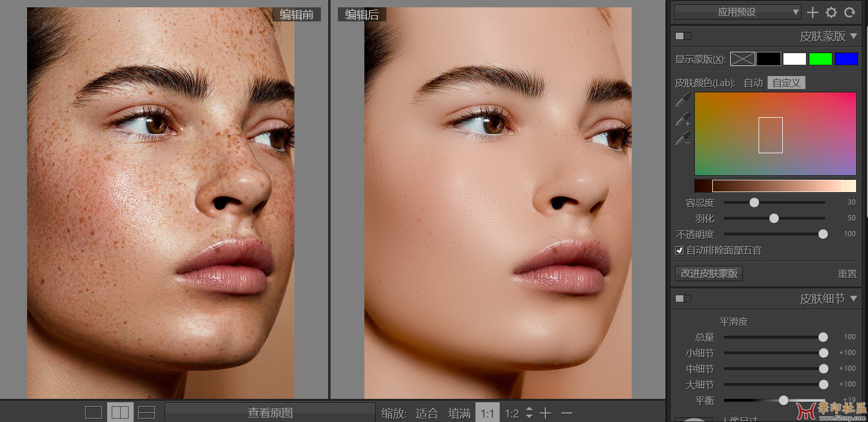Select the skin color eyedropper tool
The height and width of the screenshot is (422, 868).
coord(683,100)
